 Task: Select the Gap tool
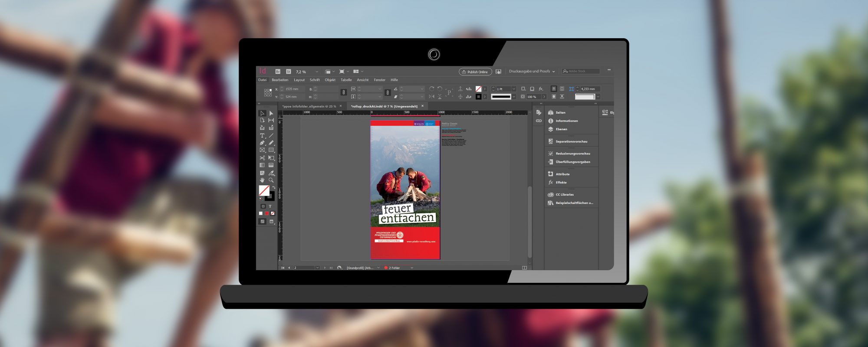coord(271,120)
